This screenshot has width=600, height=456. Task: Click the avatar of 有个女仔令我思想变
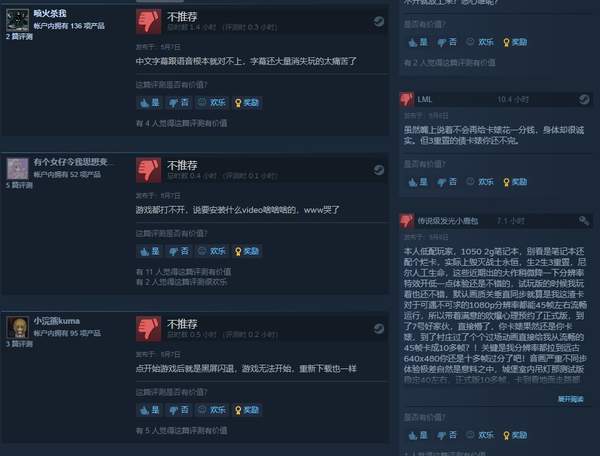pos(18,169)
